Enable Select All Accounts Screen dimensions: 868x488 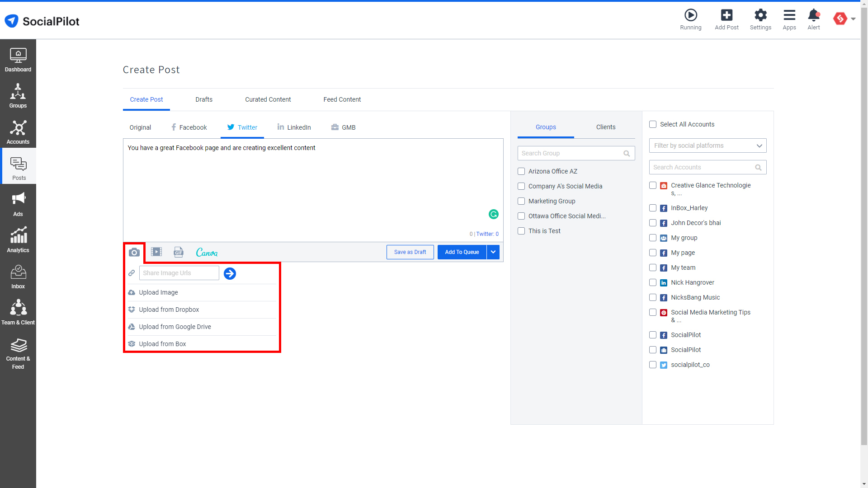point(652,124)
